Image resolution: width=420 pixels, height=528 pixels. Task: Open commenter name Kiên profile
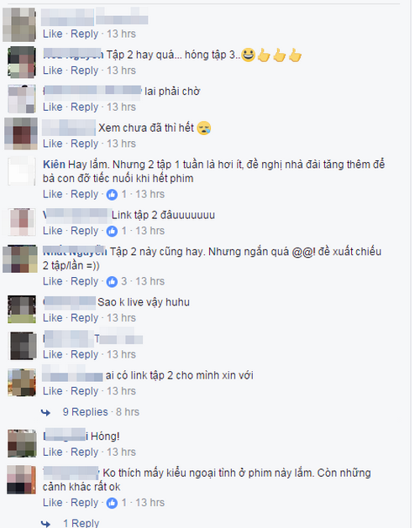[x=54, y=165]
